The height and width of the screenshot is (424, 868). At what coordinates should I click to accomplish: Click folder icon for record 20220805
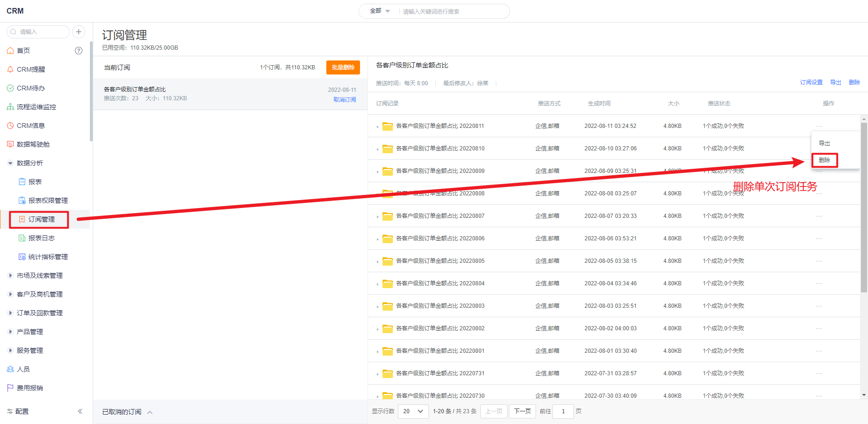pos(388,261)
